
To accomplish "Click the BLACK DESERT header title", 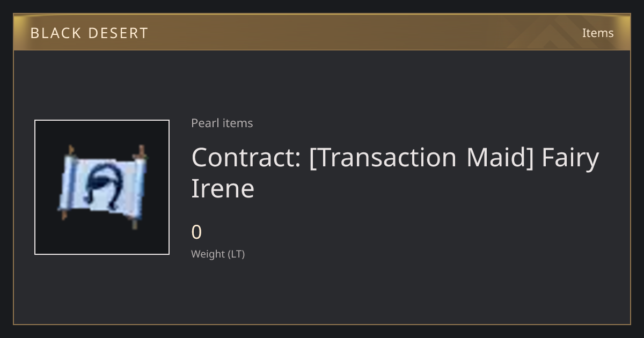I will tap(89, 33).
